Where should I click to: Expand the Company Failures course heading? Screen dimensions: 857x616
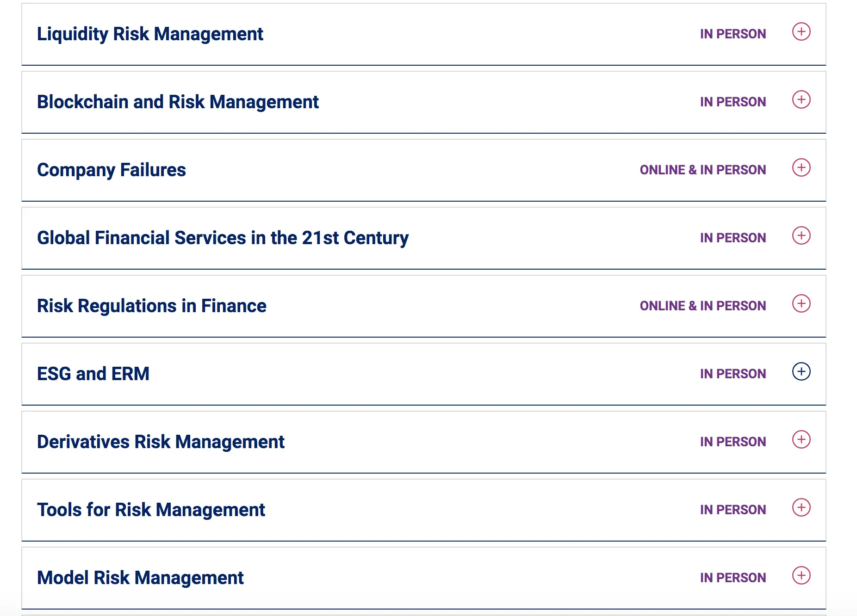pyautogui.click(x=112, y=170)
